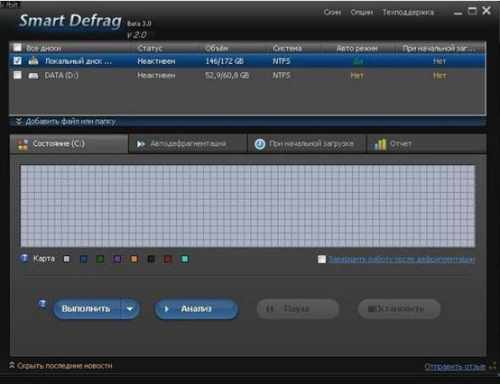Minimize the Smart Defrag window
Viewport: 500px width, 384px height.
pyautogui.click(x=458, y=13)
